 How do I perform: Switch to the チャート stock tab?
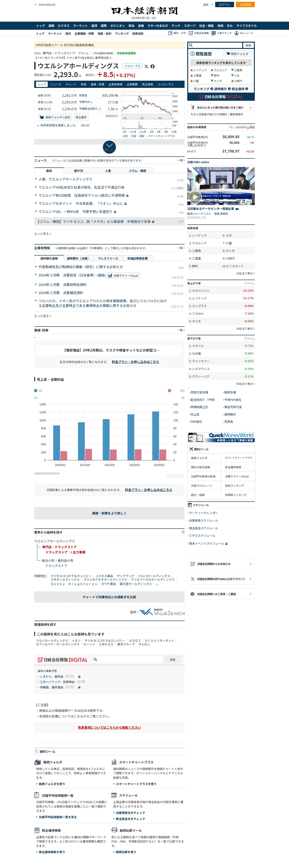[71, 85]
